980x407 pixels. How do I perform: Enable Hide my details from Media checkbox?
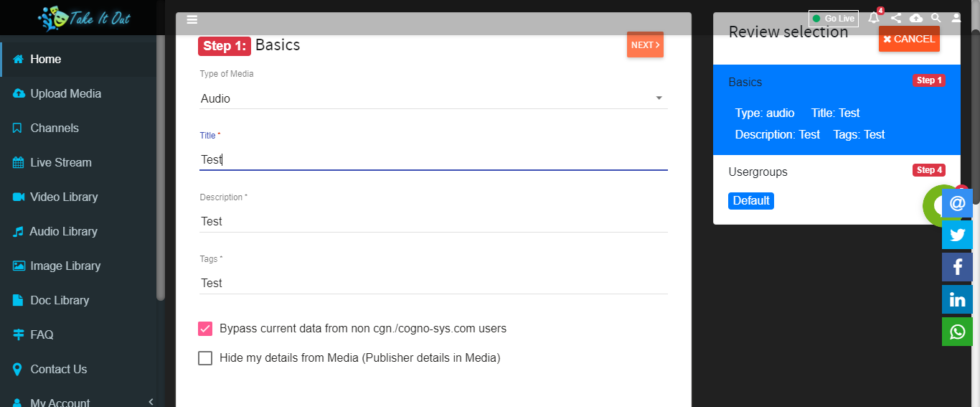coord(205,358)
